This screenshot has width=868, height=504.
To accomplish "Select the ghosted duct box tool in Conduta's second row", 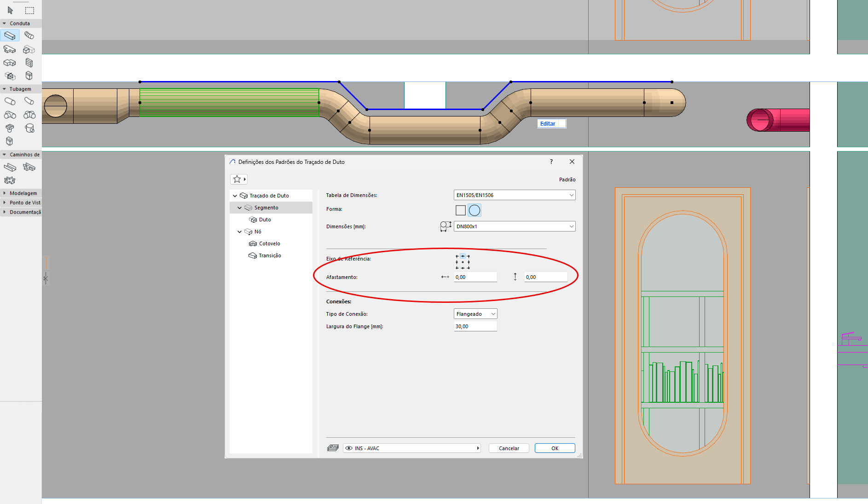I will click(29, 49).
